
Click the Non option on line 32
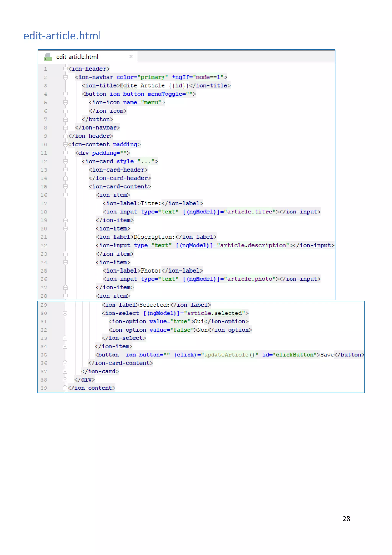point(202,330)
